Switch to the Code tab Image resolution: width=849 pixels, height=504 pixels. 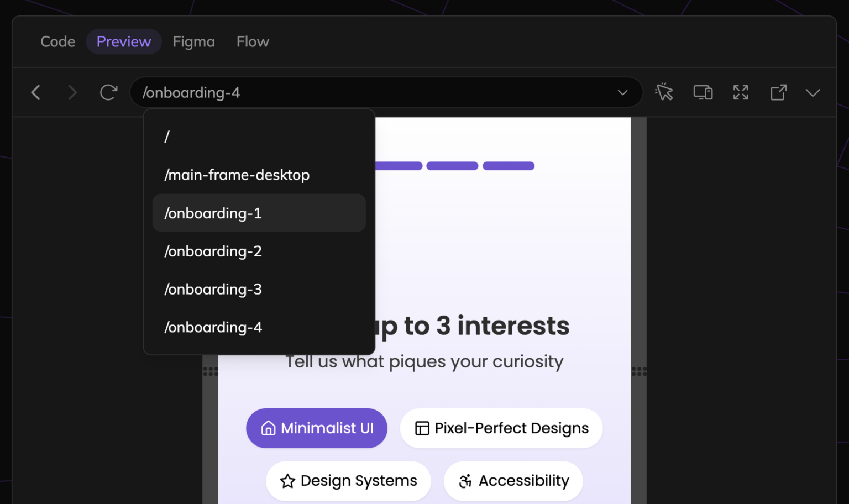57,41
